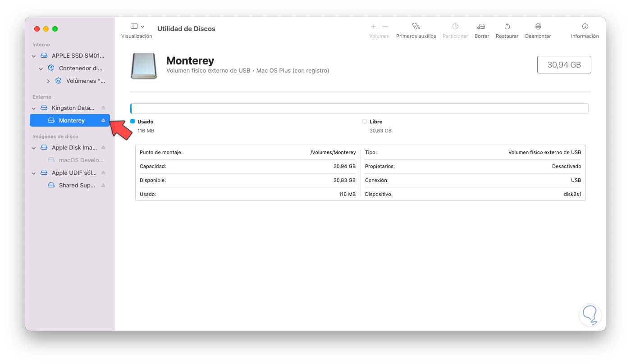This screenshot has width=631, height=364.
Task: Remove a volume with the minus button
Action: [385, 27]
